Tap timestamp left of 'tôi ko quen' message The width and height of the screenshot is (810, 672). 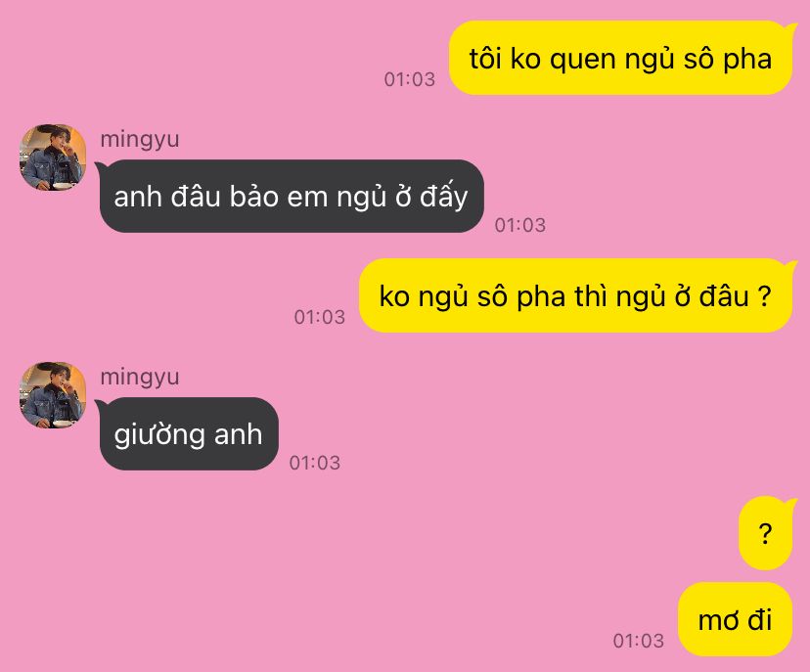[410, 79]
